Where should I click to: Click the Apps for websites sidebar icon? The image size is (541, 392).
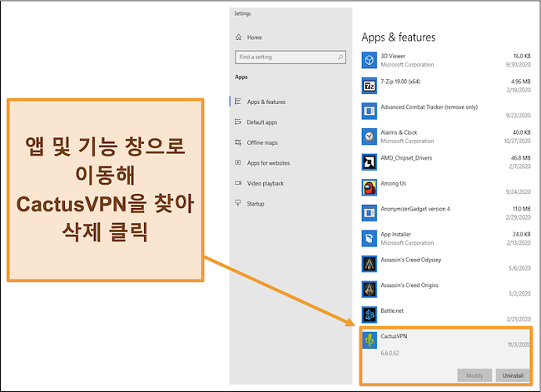tap(238, 162)
